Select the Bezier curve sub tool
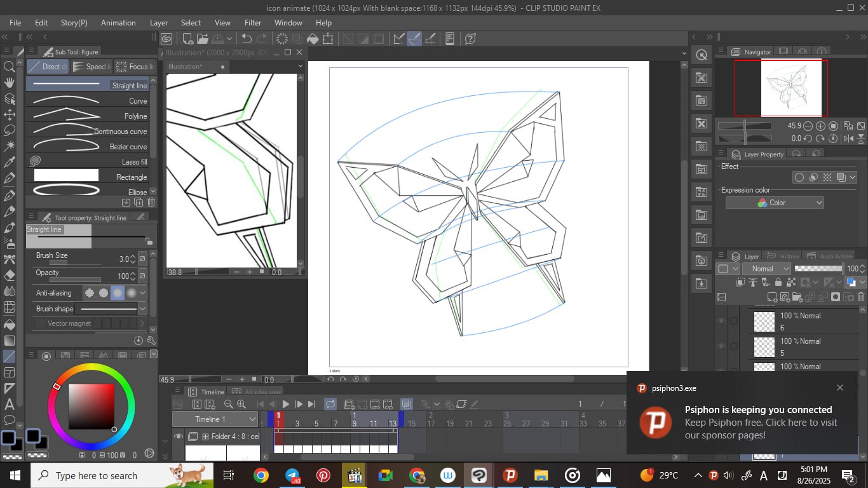 pyautogui.click(x=88, y=147)
